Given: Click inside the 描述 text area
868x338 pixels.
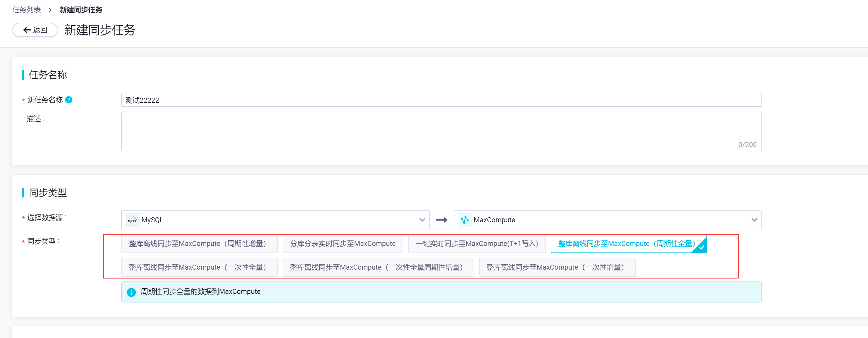Looking at the screenshot, I should coord(442,131).
